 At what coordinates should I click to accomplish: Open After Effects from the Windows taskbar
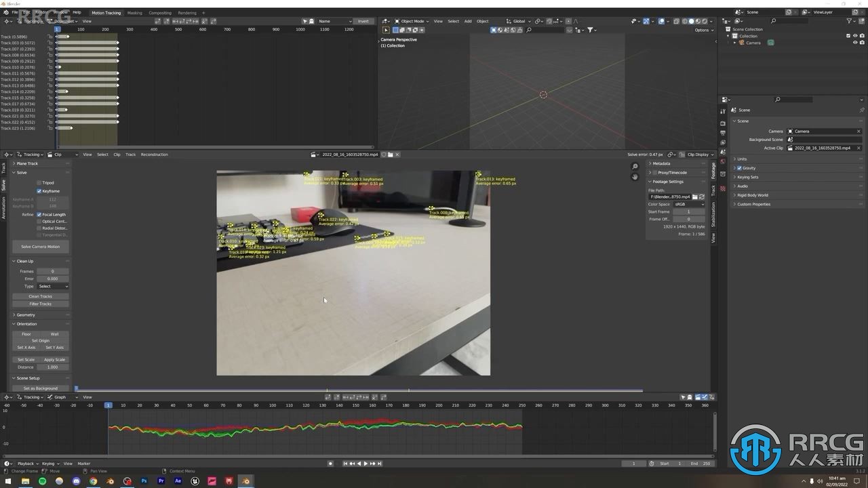(178, 481)
